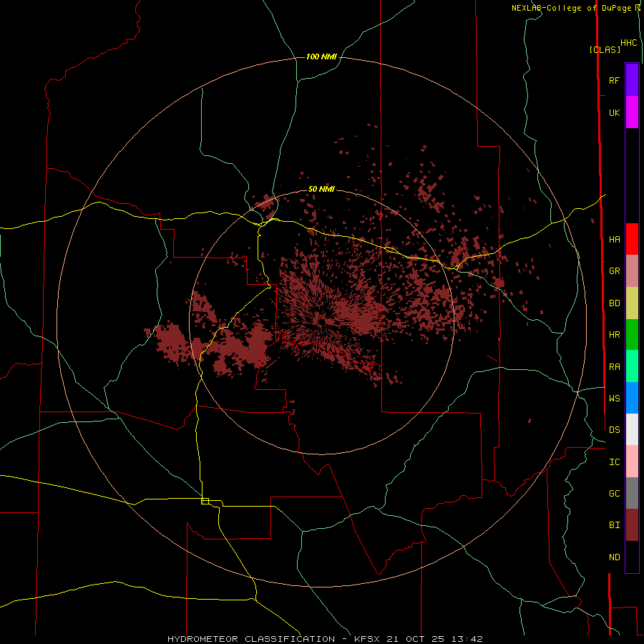Click the RF legend label
The width and height of the screenshot is (644, 644).
(615, 80)
